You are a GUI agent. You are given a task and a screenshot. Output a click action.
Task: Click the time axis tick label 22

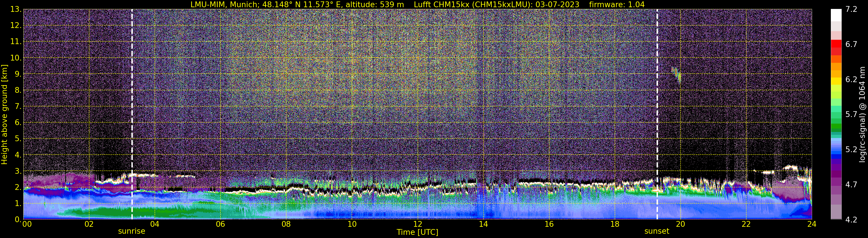[x=746, y=224]
